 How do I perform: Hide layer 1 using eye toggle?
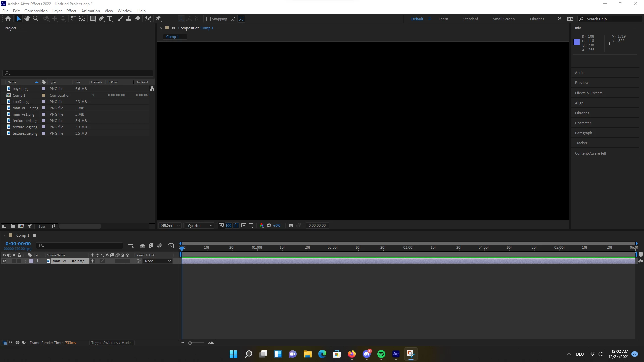tap(4, 261)
